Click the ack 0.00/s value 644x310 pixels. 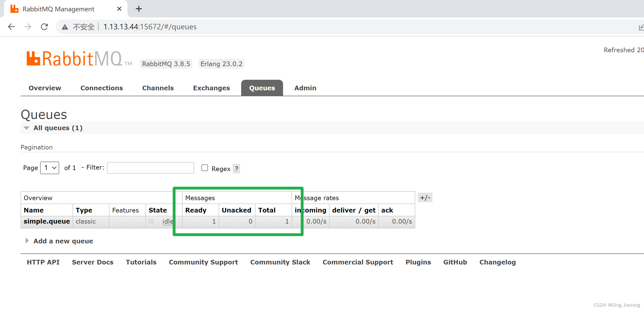402,222
